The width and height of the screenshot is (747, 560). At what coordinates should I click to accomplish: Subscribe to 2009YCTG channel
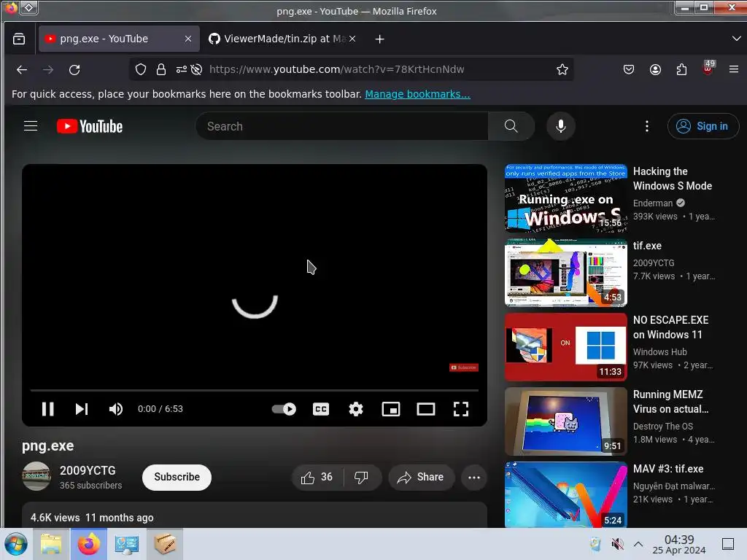pos(177,477)
